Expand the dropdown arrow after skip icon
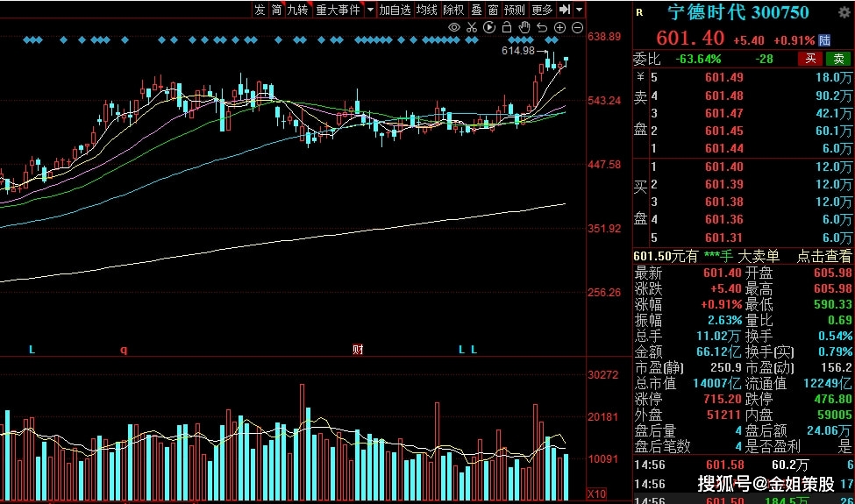 (x=579, y=10)
